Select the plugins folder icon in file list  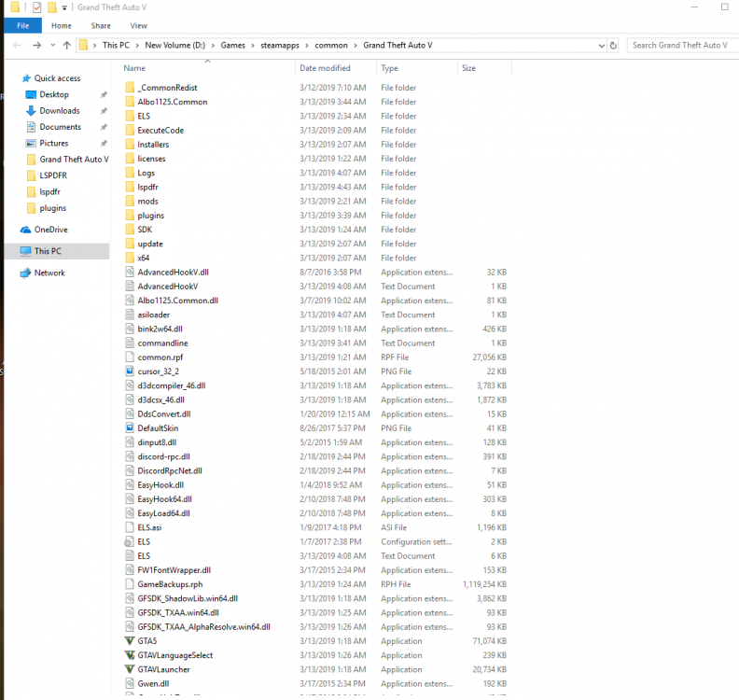(x=130, y=215)
